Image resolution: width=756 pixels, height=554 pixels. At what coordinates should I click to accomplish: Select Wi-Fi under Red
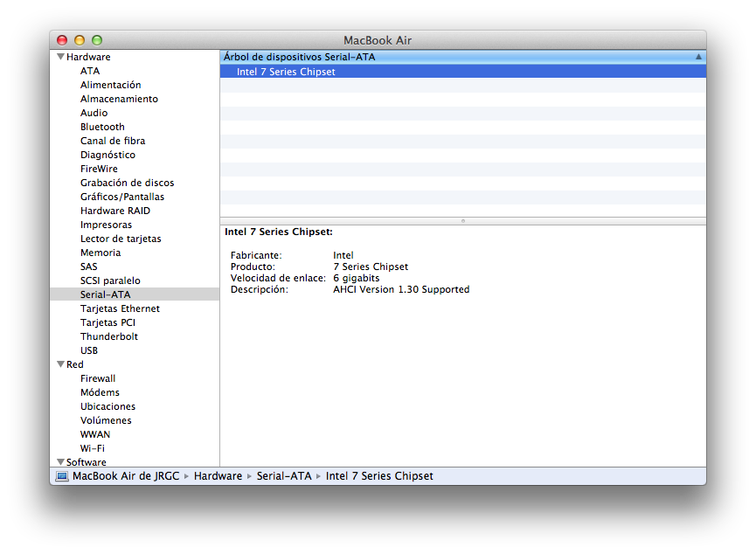coord(93,448)
